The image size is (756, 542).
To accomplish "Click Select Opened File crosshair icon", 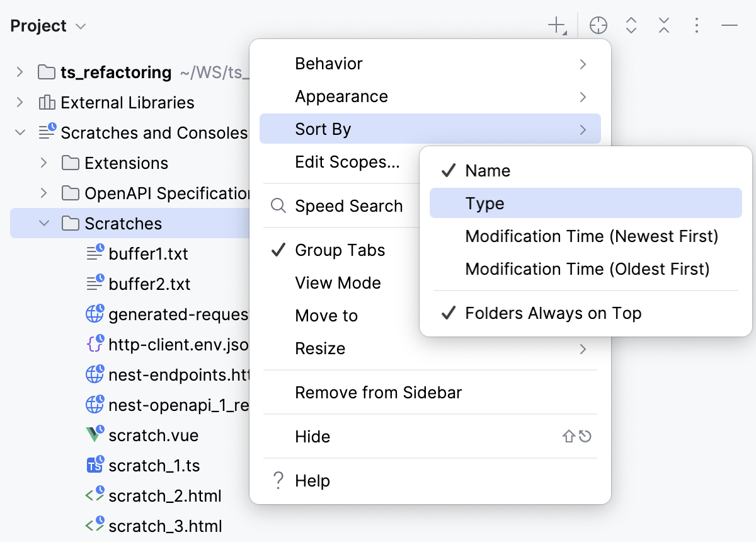I will point(598,25).
